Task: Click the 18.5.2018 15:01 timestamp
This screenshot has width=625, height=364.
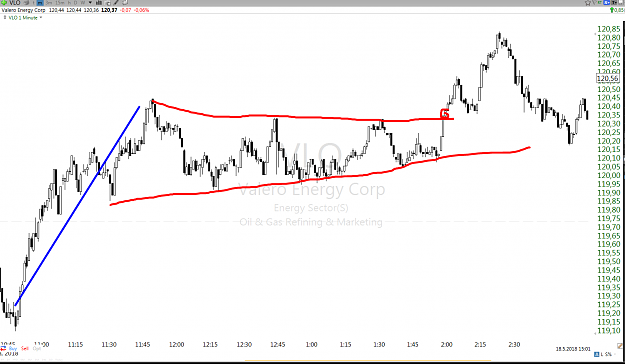Action: pyautogui.click(x=573, y=349)
